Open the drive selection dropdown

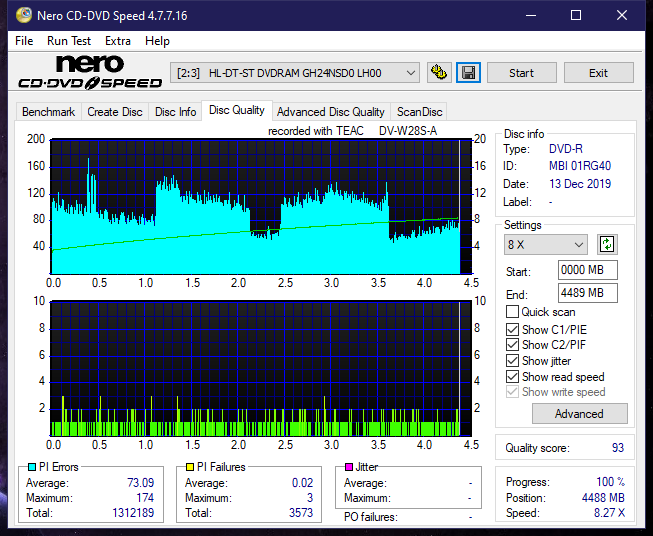295,73
